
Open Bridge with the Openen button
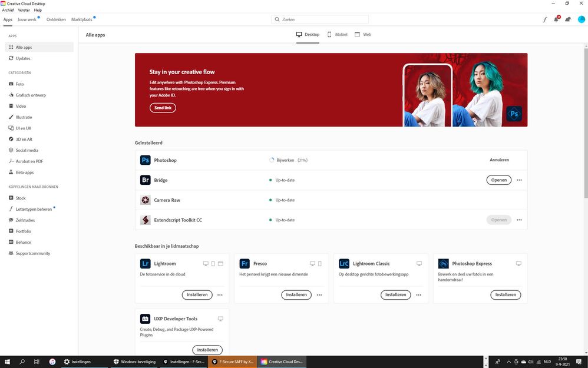[499, 180]
